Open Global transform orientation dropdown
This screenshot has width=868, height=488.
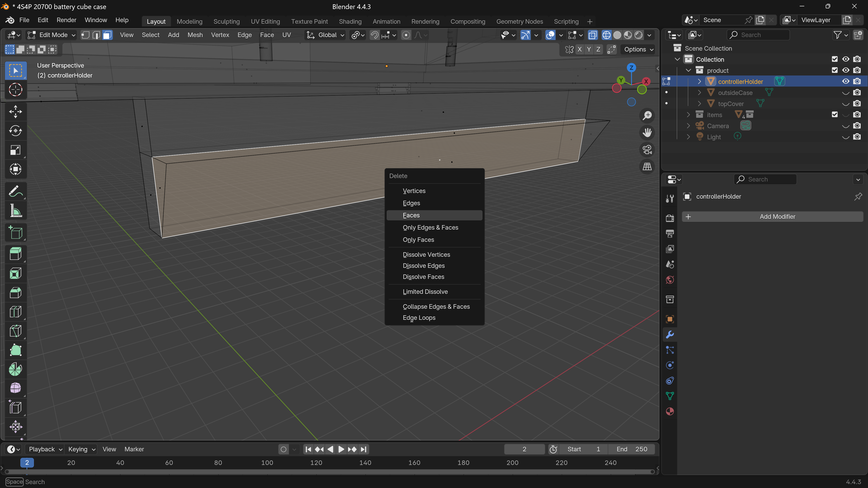[x=326, y=35]
